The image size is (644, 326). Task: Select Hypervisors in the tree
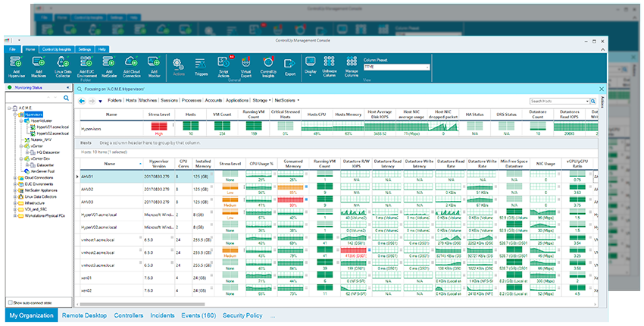(33, 114)
